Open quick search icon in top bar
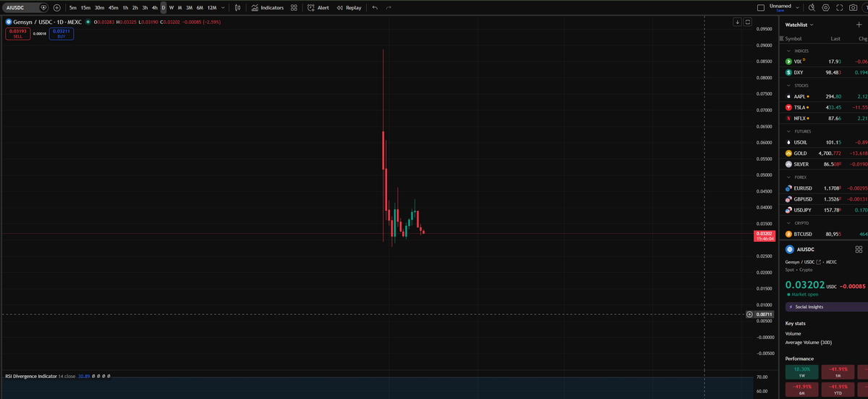Screen dimensions: 868x399 [x=812, y=7]
